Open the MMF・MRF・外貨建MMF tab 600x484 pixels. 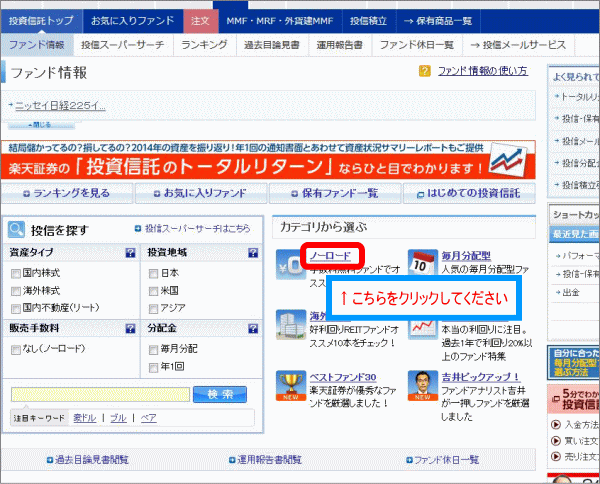tap(280, 21)
